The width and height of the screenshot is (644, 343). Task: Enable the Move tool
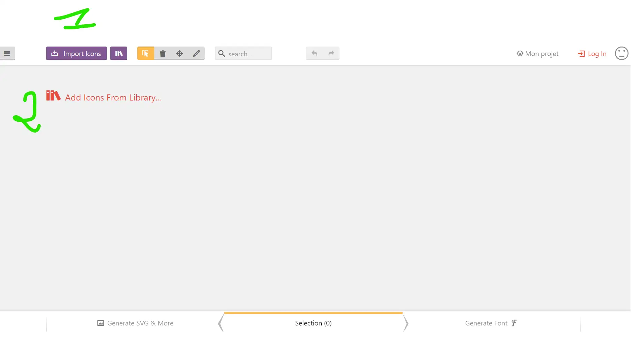tap(179, 54)
